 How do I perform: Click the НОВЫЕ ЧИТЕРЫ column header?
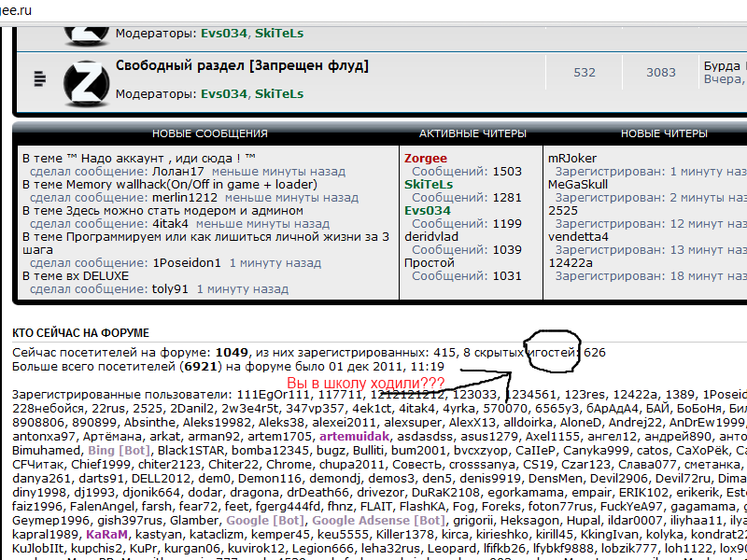(664, 133)
